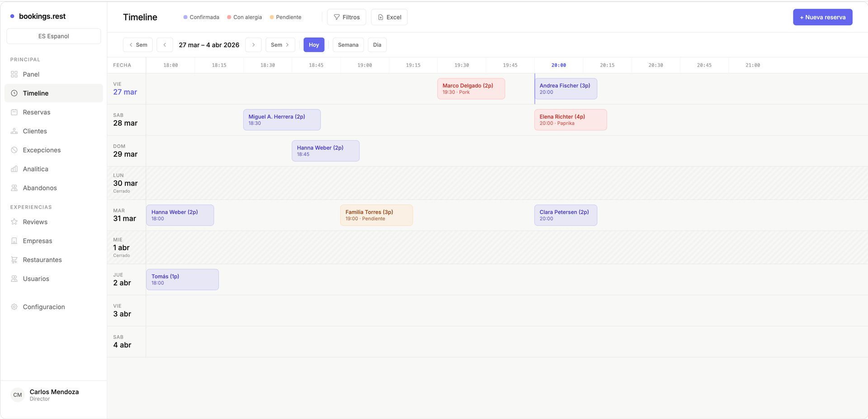Click the Nueva reserva button
The width and height of the screenshot is (868, 419).
click(x=822, y=17)
